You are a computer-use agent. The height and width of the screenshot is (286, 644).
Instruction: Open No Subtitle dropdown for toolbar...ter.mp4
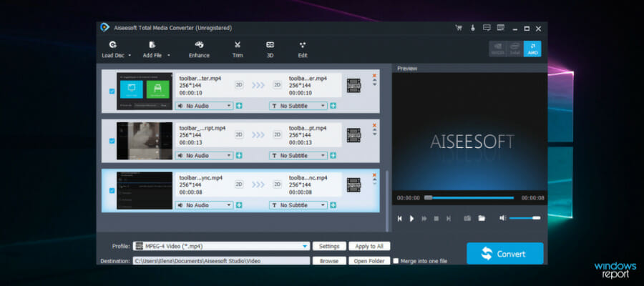pos(298,106)
